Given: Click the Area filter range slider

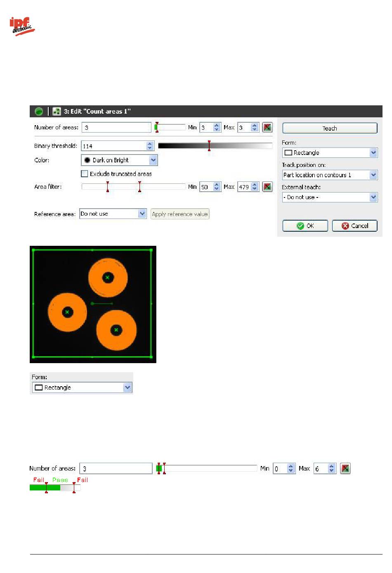Looking at the screenshot, I should 134,187.
